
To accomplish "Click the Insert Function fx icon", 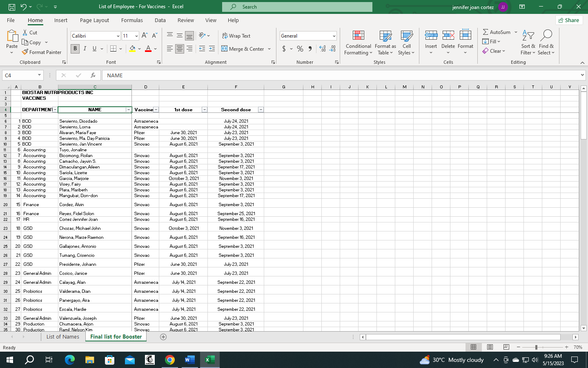I will 93,75.
